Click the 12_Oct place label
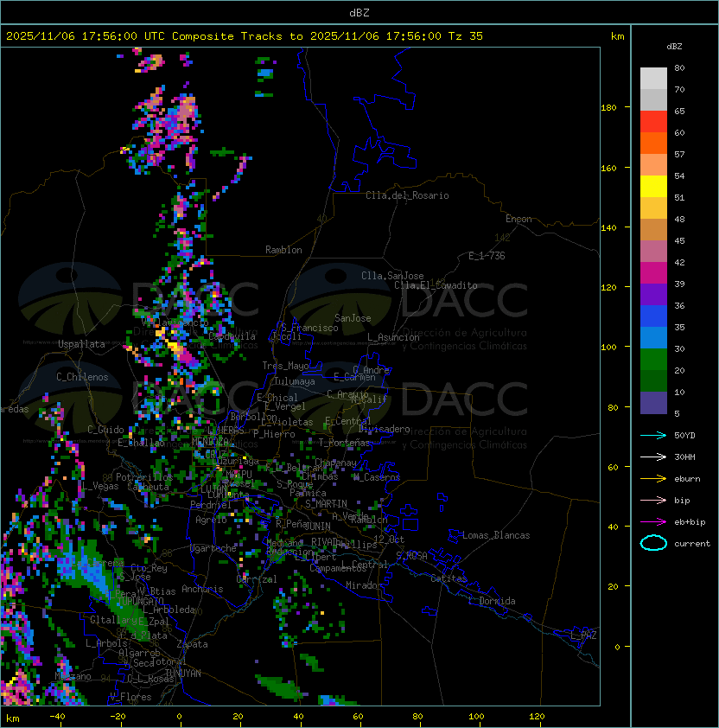 389,540
